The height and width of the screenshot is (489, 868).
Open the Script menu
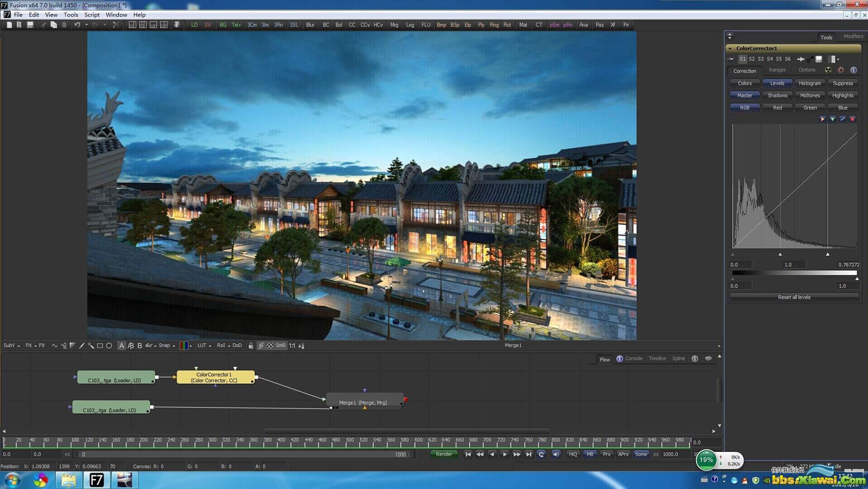point(92,14)
